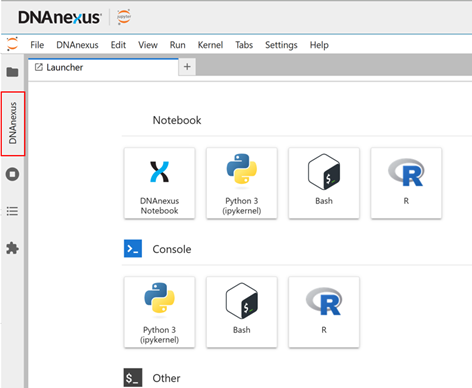This screenshot has width=472, height=388.
Task: Create a DNAnexus Notebook
Action: pos(159,183)
